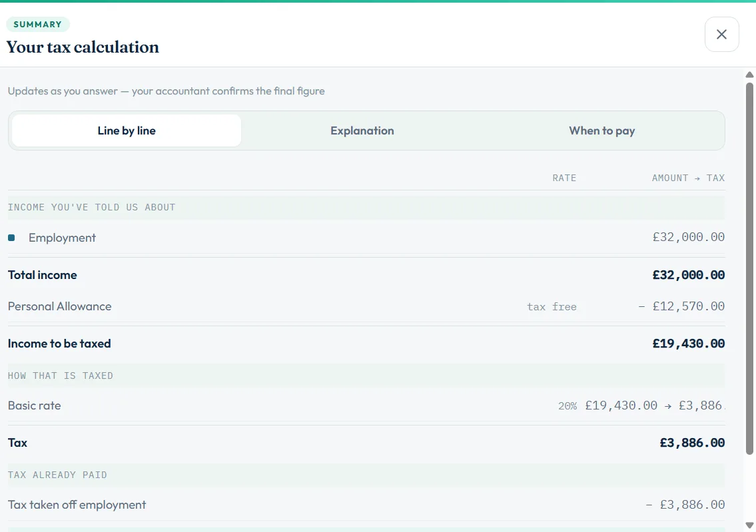Click the bold Total income £32,000.00 value
756x532 pixels.
(689, 275)
